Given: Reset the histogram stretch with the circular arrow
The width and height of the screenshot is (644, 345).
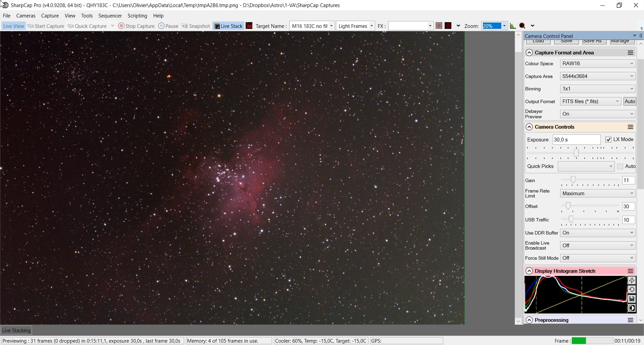Looking at the screenshot, I should tap(632, 290).
